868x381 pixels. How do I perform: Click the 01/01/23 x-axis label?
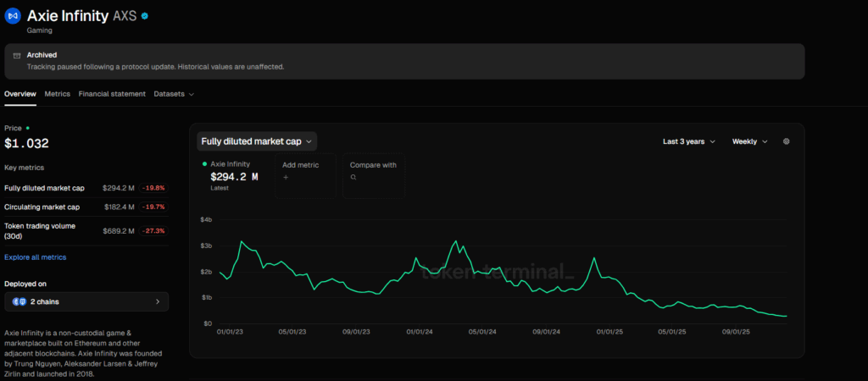(231, 333)
